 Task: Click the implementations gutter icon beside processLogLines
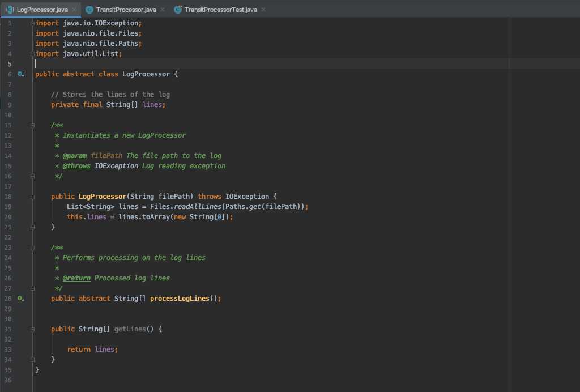point(21,298)
